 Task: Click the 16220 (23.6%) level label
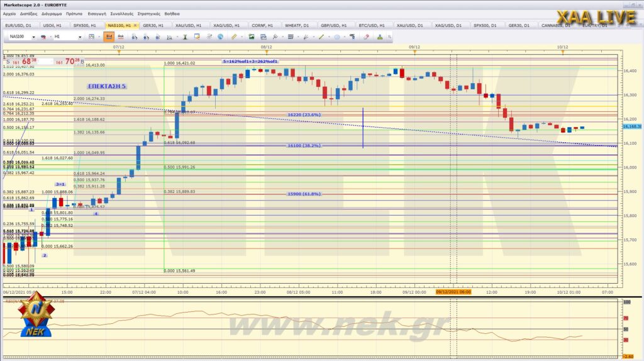[x=304, y=115]
